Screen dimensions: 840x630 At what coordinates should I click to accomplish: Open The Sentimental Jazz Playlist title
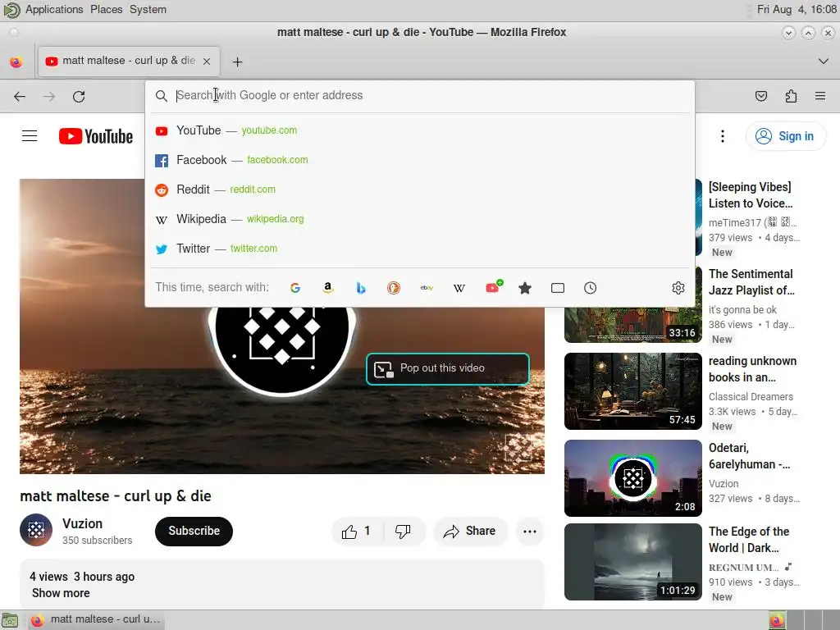751,282
